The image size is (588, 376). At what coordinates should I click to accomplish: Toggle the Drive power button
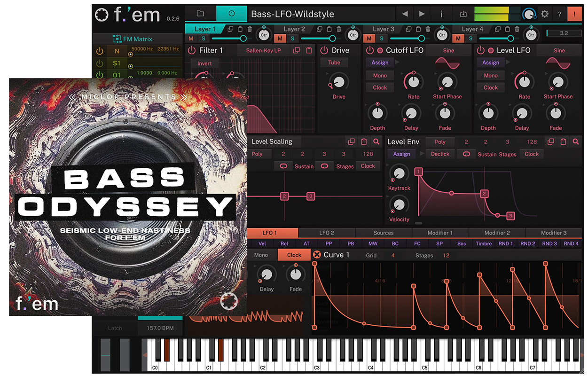324,50
